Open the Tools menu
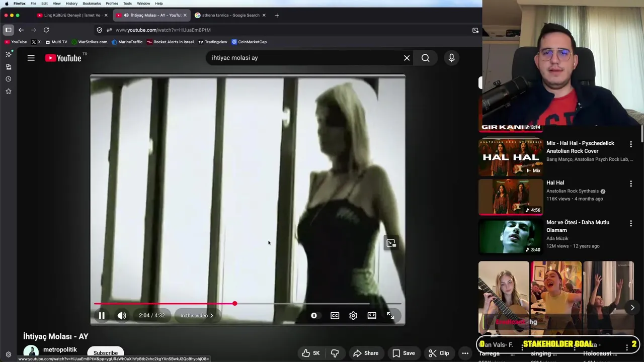The width and height of the screenshot is (644, 362). pos(127,4)
